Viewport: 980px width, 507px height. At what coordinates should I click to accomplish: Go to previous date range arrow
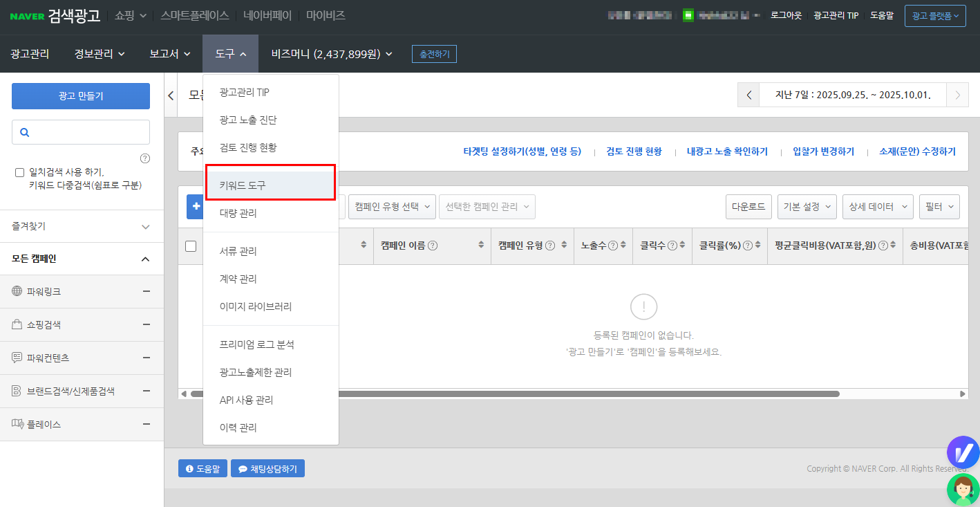748,95
